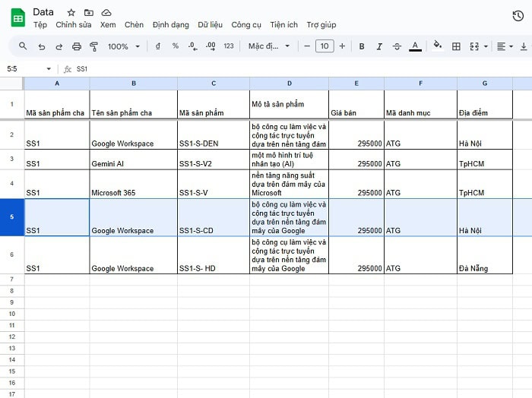Image resolution: width=532 pixels, height=398 pixels.
Task: Select header cell Tên sản phẩm cha
Action: [133, 104]
